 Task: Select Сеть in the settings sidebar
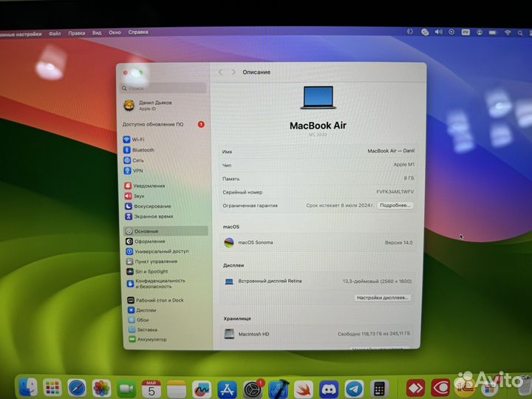coord(134,160)
